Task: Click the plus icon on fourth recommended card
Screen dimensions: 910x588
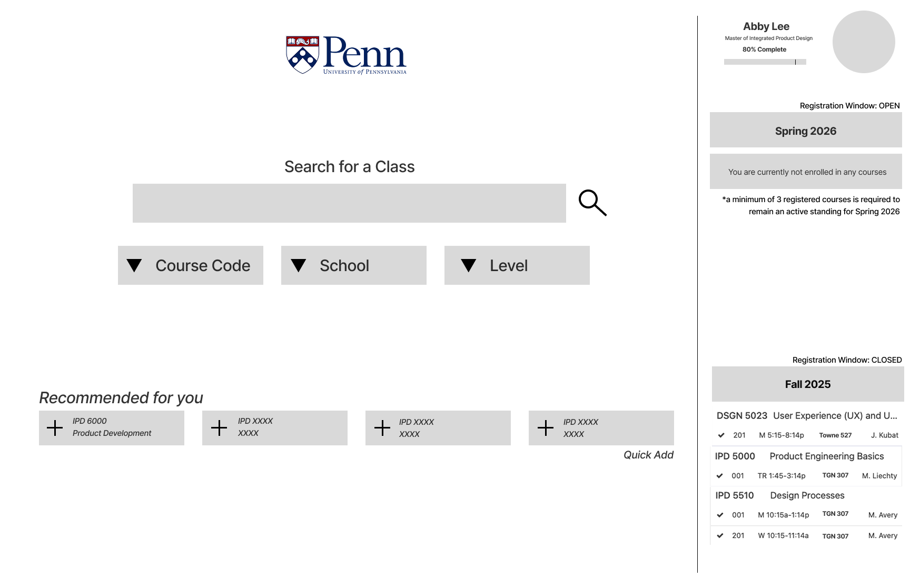Action: pos(546,427)
